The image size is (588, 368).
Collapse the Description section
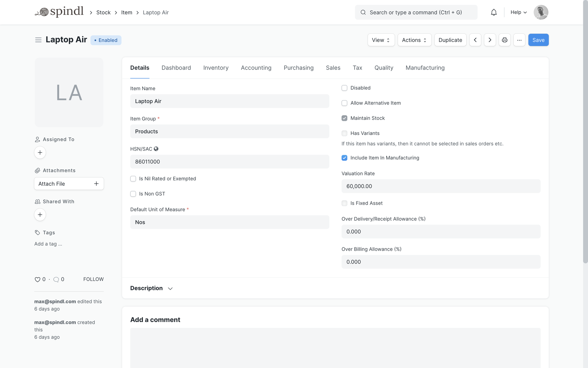click(170, 288)
